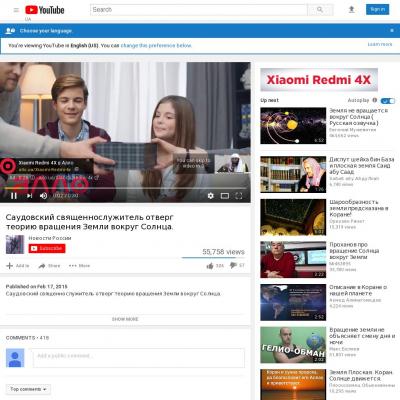Mute the video volume

43,196
